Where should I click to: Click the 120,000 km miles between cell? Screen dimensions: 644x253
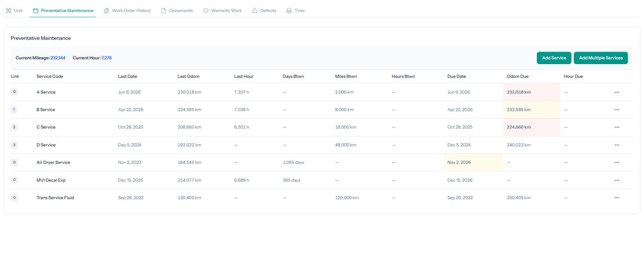coord(347,198)
